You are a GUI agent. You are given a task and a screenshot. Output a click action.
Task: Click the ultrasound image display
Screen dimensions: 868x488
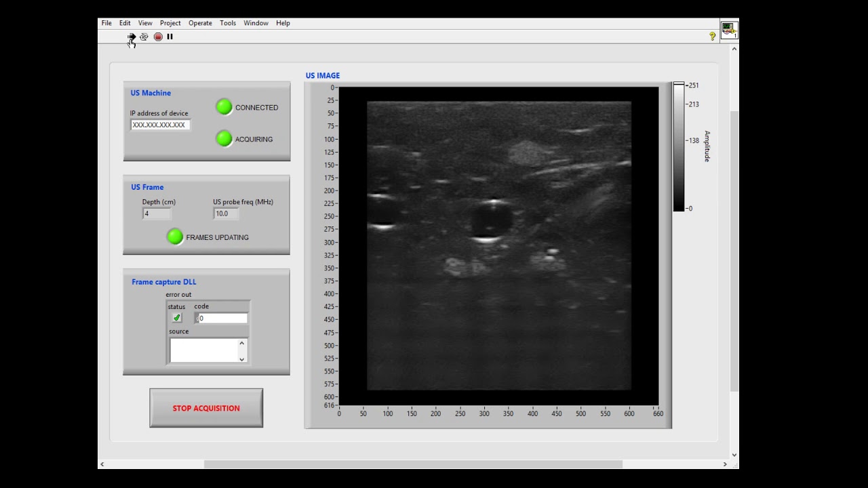[x=498, y=246]
